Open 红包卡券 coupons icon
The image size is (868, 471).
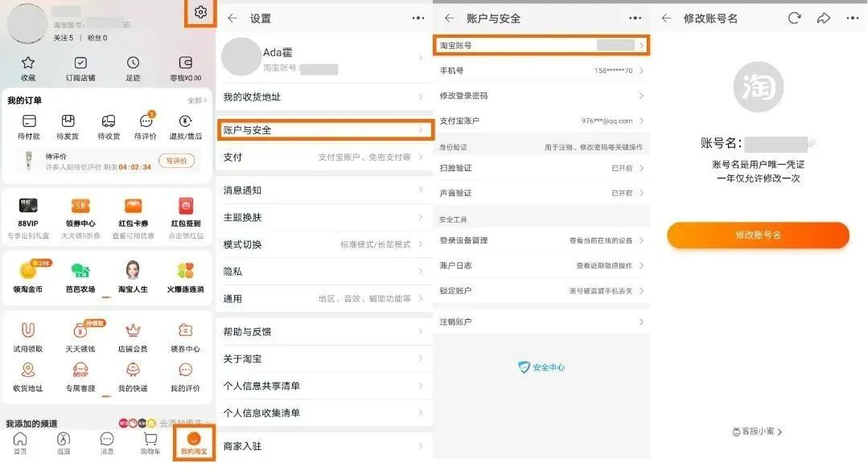point(133,206)
